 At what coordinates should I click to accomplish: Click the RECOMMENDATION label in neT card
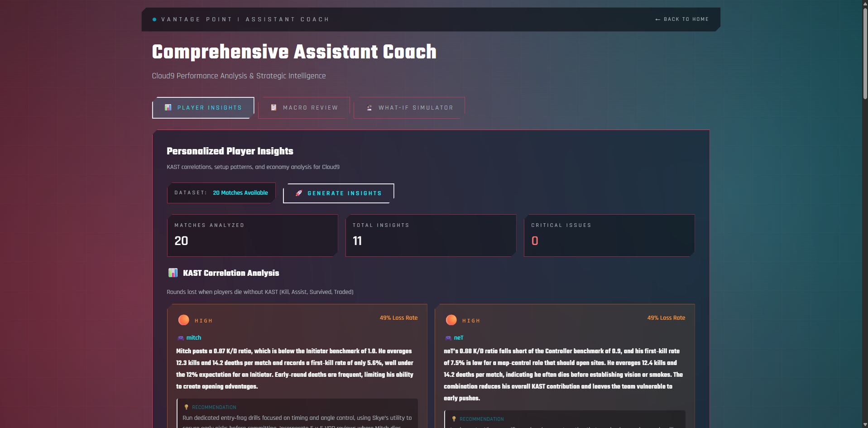(482, 419)
